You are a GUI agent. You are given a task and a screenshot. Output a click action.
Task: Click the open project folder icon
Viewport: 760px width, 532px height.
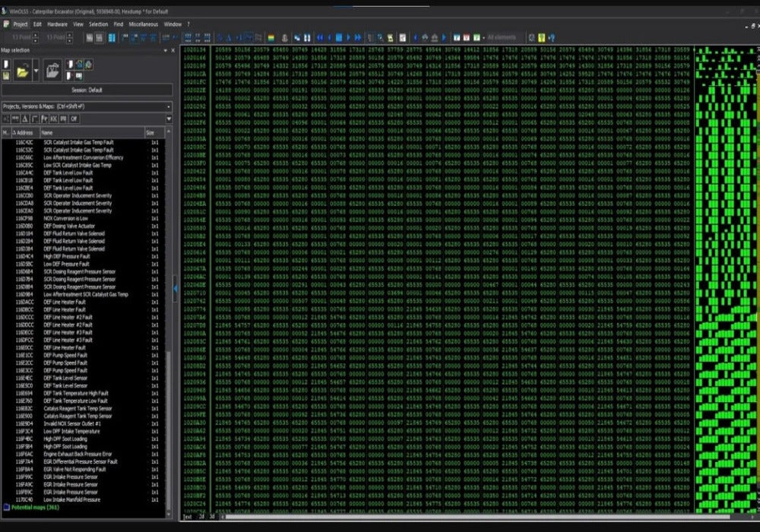pos(22,71)
